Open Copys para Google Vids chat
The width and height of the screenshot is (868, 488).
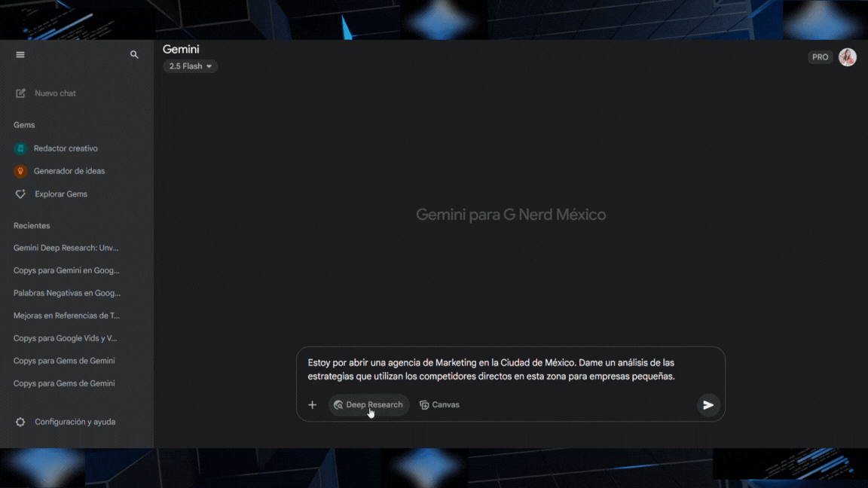click(x=65, y=337)
